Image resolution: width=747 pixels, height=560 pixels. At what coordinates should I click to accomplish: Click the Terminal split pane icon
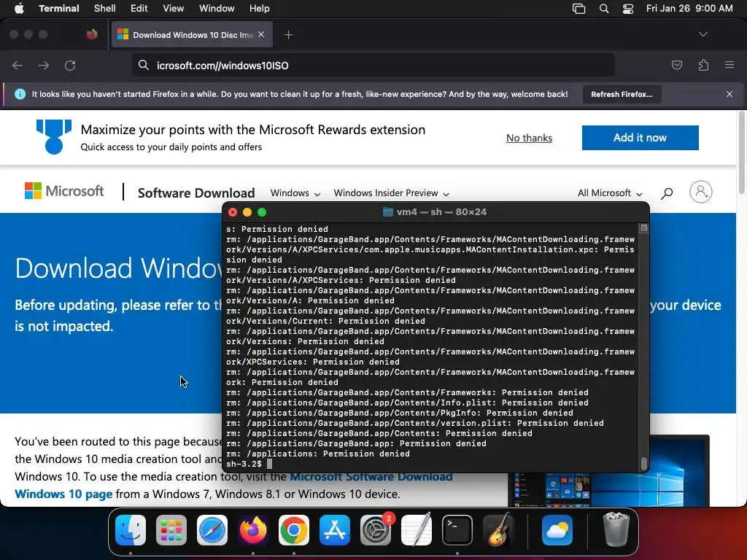pos(643,228)
